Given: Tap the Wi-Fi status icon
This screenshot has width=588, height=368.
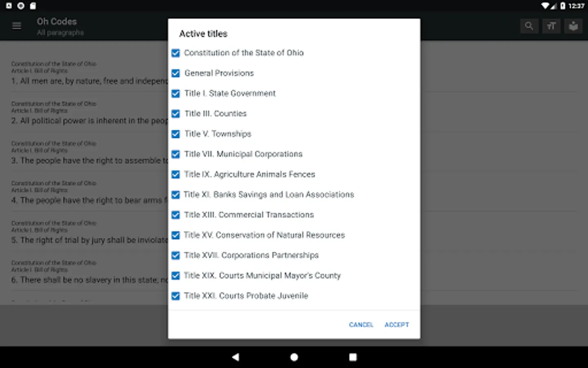Looking at the screenshot, I should 545,6.
